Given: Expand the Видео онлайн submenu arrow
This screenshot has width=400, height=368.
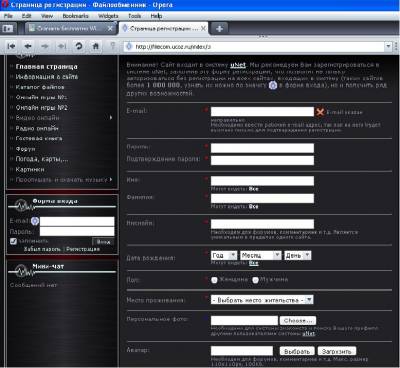Looking at the screenshot, I should (111, 117).
